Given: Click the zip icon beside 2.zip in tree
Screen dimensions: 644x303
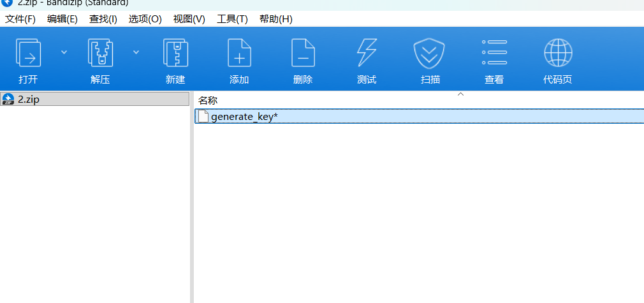Looking at the screenshot, I should 8,99.
